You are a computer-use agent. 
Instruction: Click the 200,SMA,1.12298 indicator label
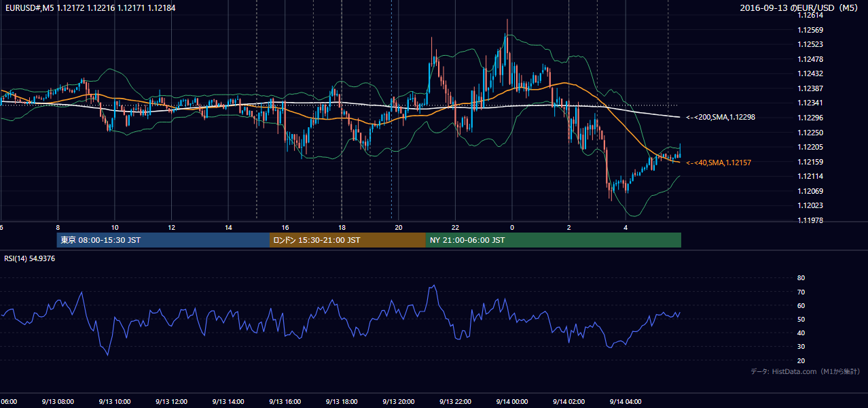point(720,118)
